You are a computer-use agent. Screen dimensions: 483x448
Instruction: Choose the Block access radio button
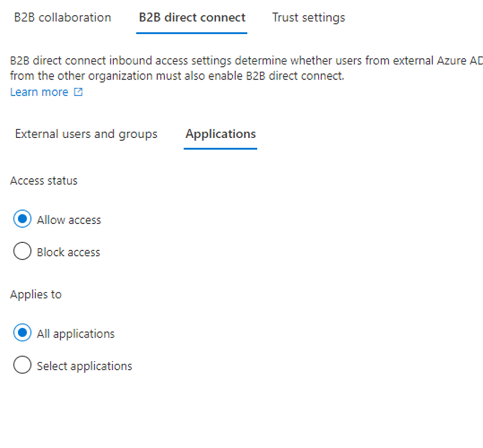(22, 252)
